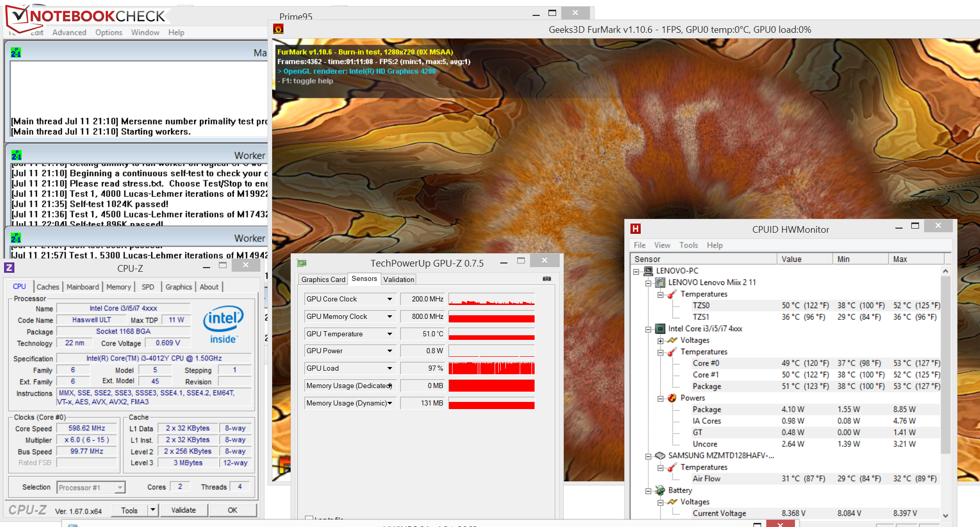980x527 pixels.
Task: Switch to the Graphics tab in CPU-Z
Action: coord(178,287)
